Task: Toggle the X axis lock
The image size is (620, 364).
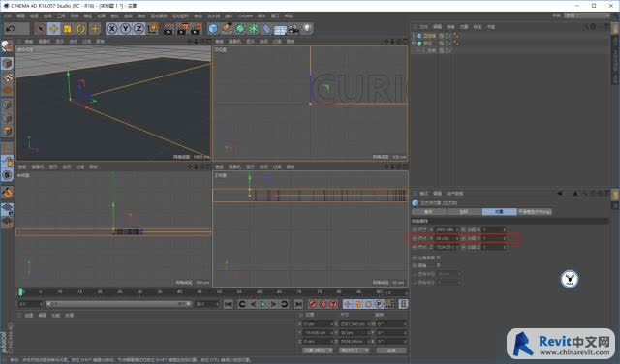Action: tap(112, 28)
